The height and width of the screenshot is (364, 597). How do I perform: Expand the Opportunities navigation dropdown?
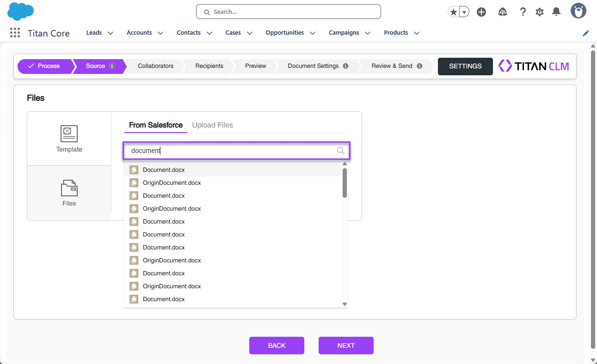point(313,33)
